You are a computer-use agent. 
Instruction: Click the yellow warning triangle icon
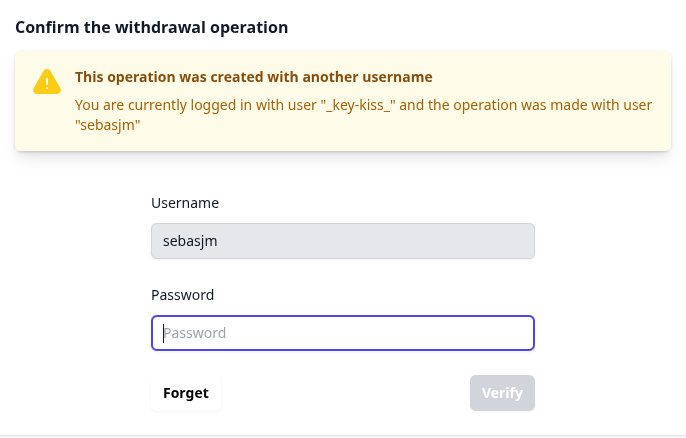(47, 82)
